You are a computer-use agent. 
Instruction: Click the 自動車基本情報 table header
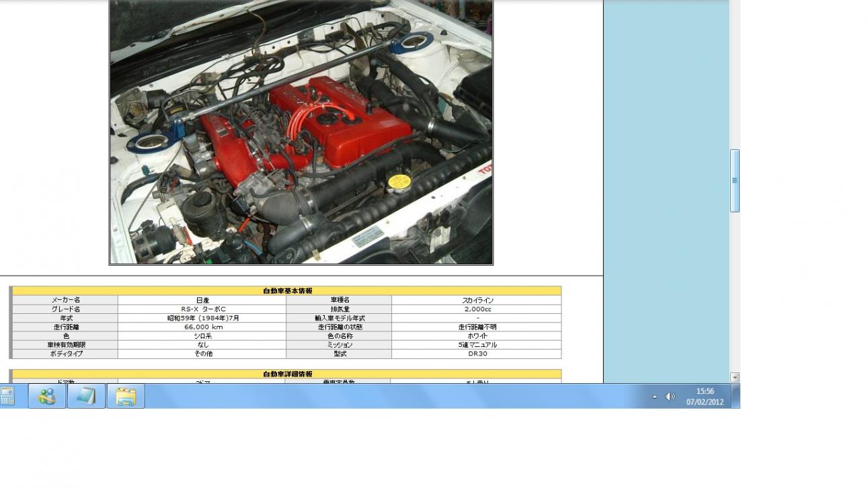click(x=287, y=291)
